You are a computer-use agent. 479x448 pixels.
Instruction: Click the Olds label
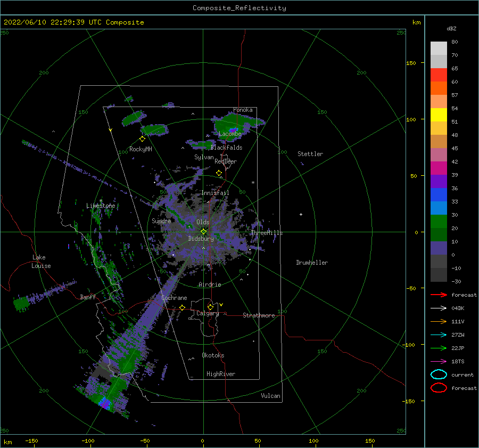(203, 222)
